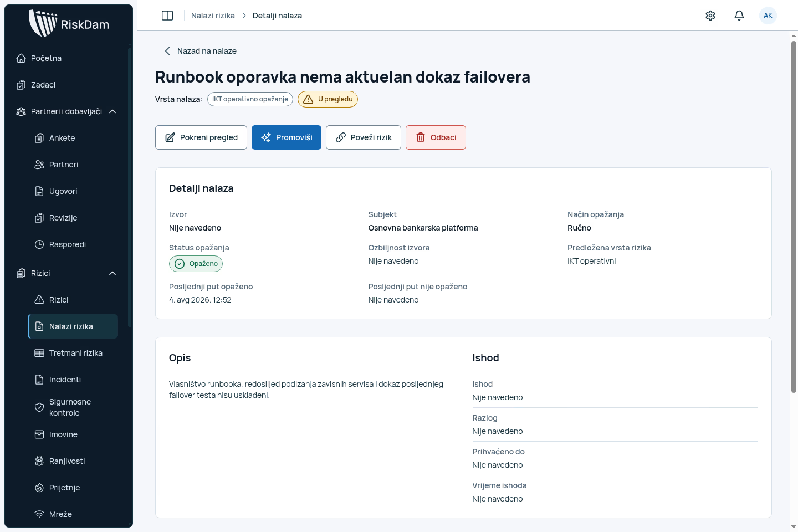Screen dimensions: 798x532
Task: Open notifications bell
Action: pos(739,16)
